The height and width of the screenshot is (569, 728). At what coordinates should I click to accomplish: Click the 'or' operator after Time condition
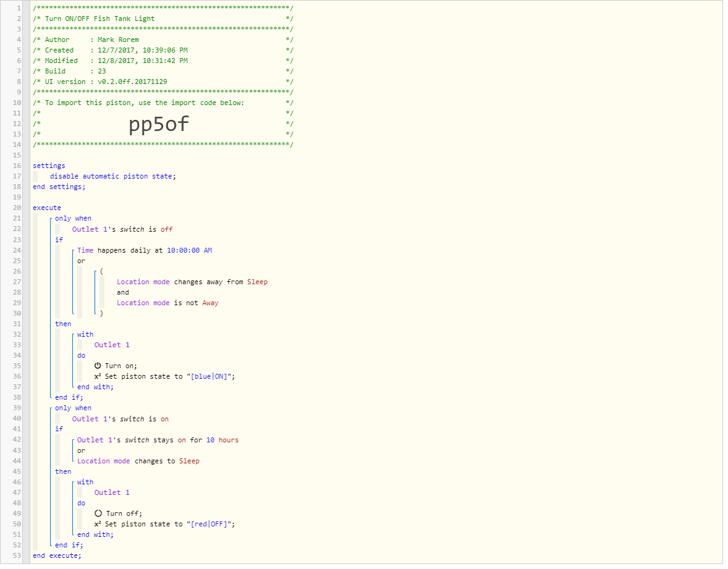point(81,261)
